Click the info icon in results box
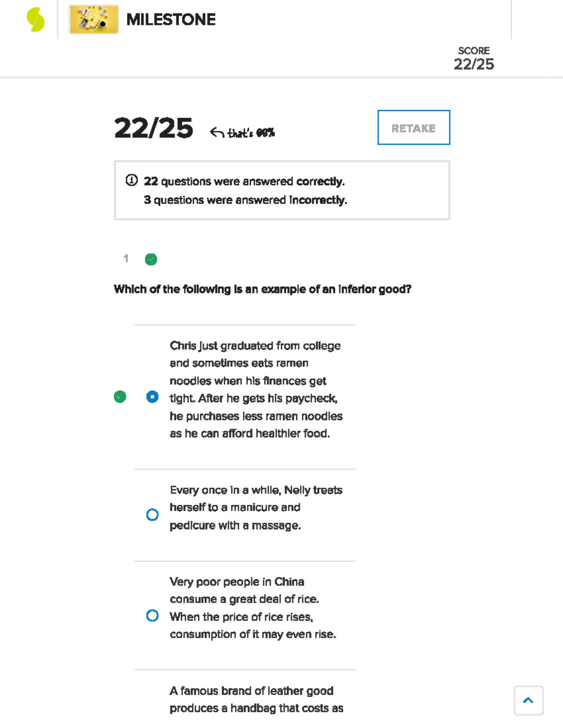563x728 pixels. (x=131, y=180)
